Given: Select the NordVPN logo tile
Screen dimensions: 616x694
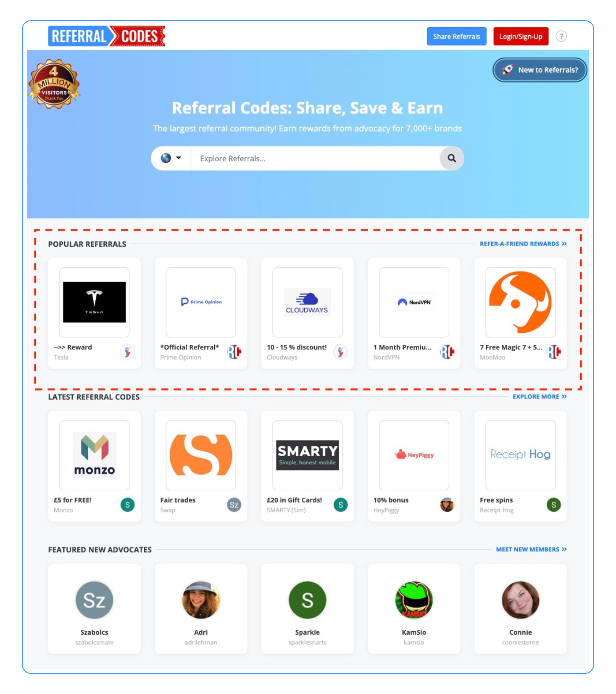Looking at the screenshot, I should tap(414, 302).
